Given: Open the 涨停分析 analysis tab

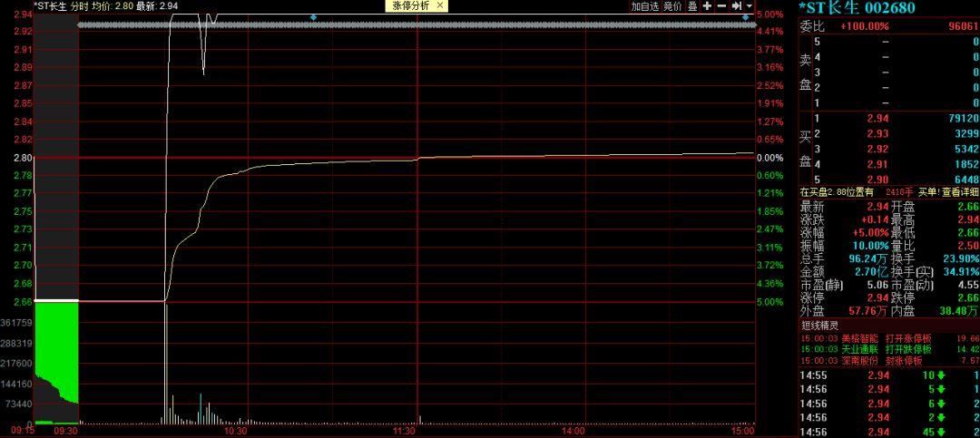Looking at the screenshot, I should click(x=410, y=5).
